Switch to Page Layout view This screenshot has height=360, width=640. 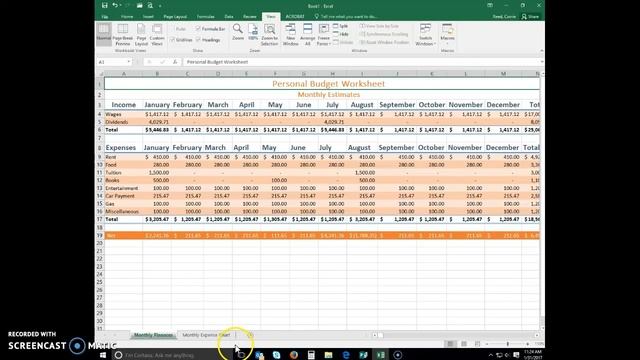[x=141, y=34]
